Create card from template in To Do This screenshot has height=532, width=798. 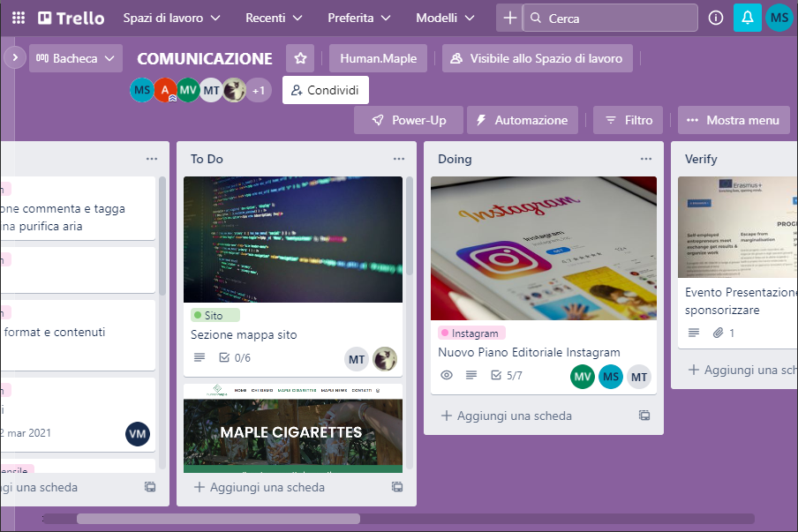(x=397, y=487)
